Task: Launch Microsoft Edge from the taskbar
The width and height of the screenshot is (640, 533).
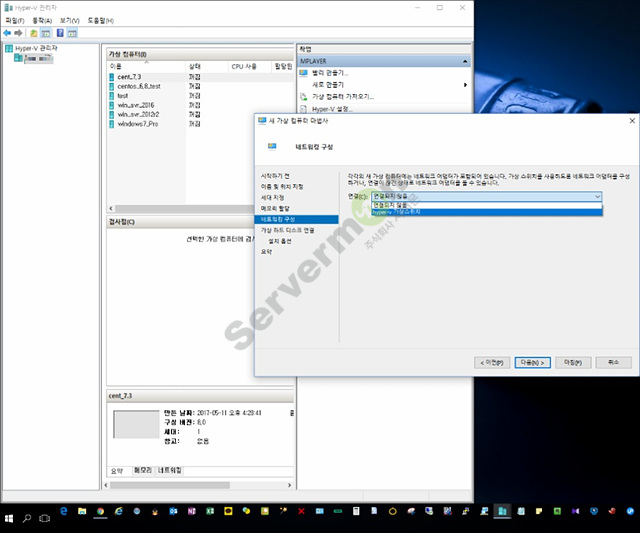Action: pos(64,511)
